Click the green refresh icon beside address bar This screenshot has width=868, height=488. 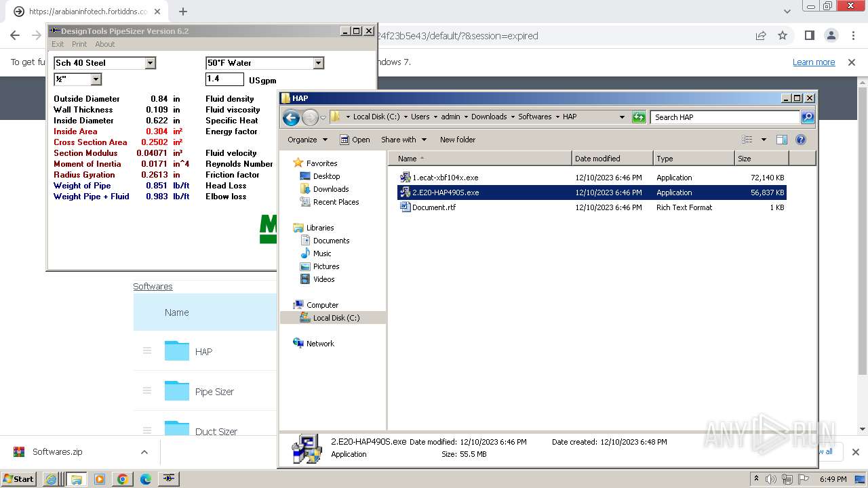coord(639,117)
